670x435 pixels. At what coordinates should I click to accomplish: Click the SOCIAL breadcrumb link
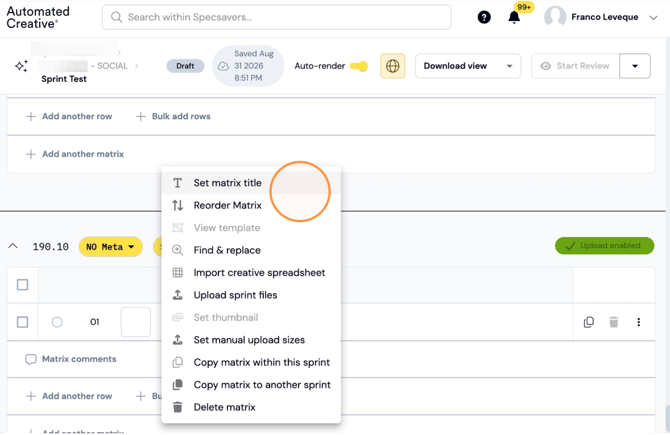pyautogui.click(x=112, y=66)
